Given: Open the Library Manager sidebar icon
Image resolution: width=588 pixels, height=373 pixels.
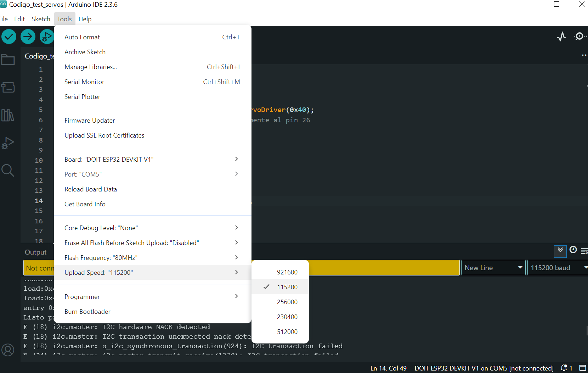Looking at the screenshot, I should (x=8, y=115).
